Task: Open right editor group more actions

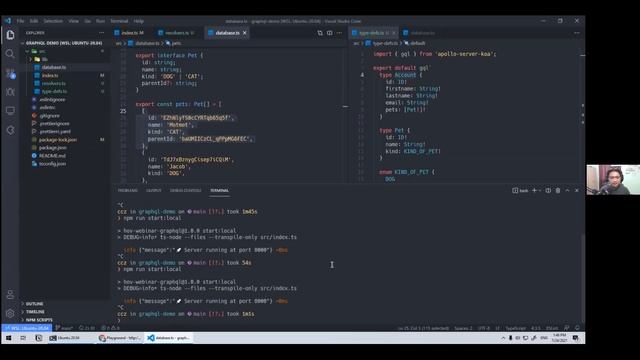Action: (x=577, y=33)
